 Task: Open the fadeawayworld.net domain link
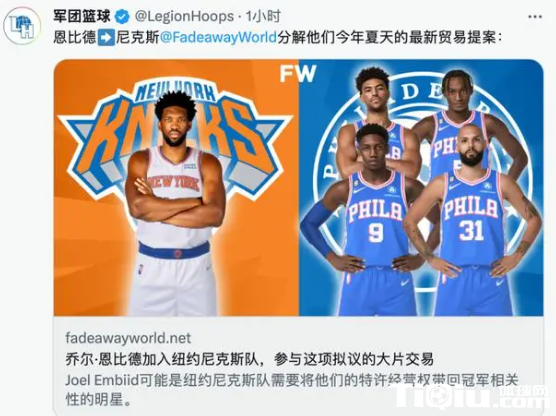[128, 338]
